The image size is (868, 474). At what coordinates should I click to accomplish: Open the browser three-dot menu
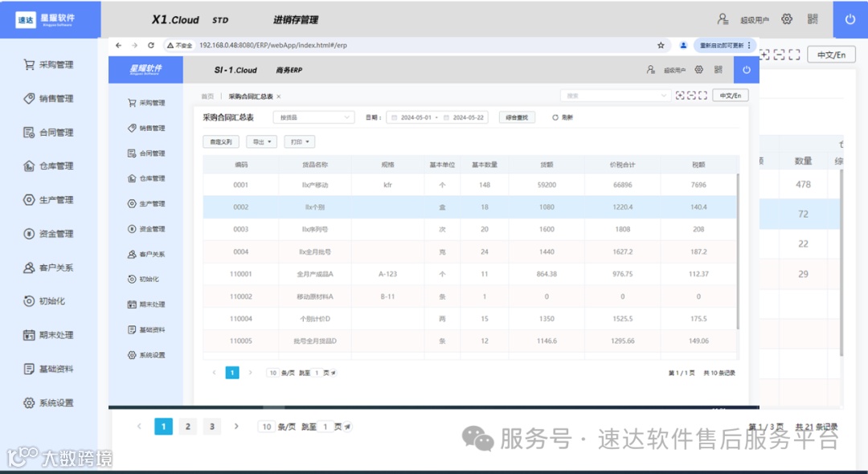click(x=749, y=45)
